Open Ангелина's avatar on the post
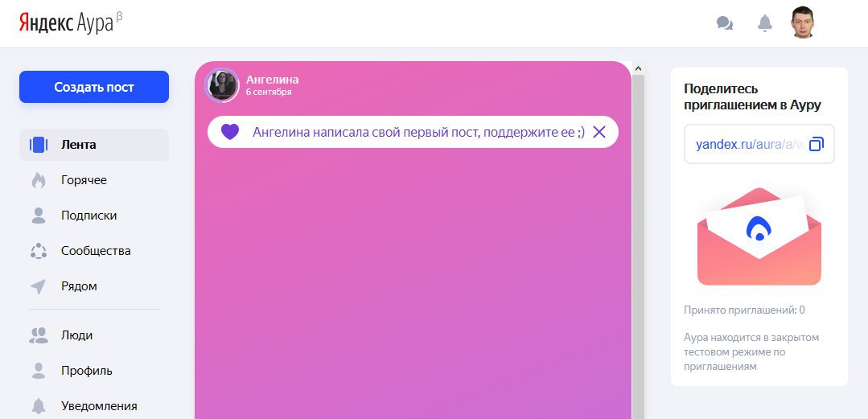This screenshot has width=868, height=419. [222, 85]
